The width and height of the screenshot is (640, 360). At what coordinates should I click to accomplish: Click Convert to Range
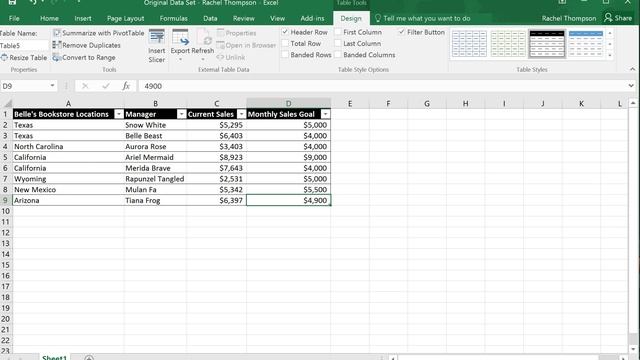click(x=84, y=58)
